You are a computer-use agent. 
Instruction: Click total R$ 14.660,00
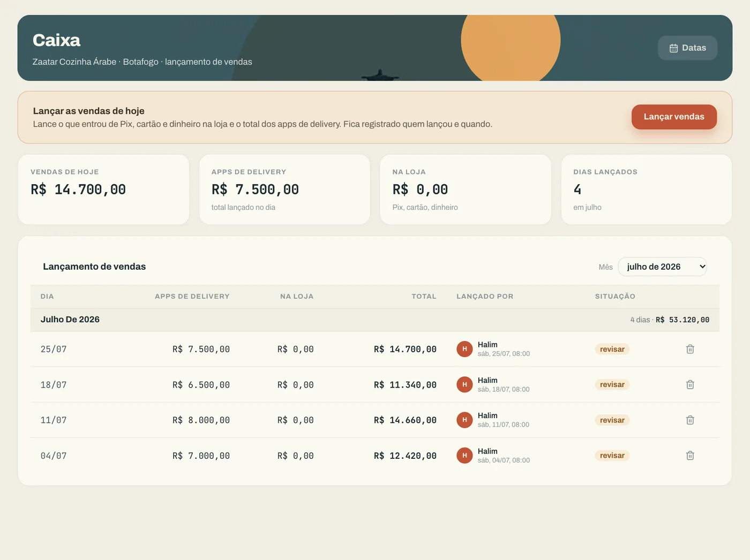pyautogui.click(x=405, y=420)
